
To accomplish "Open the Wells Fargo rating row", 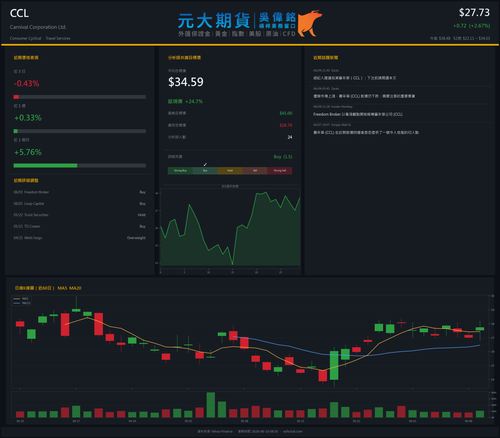I will click(x=80, y=238).
